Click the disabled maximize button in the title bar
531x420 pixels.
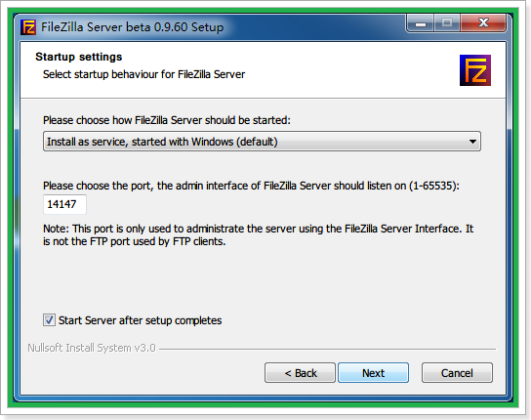click(447, 23)
